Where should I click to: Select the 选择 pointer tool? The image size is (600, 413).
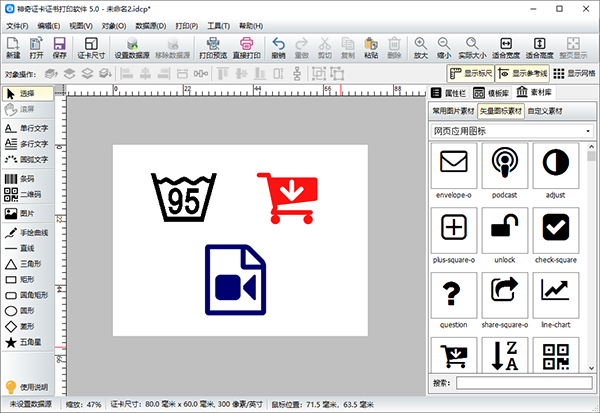28,93
